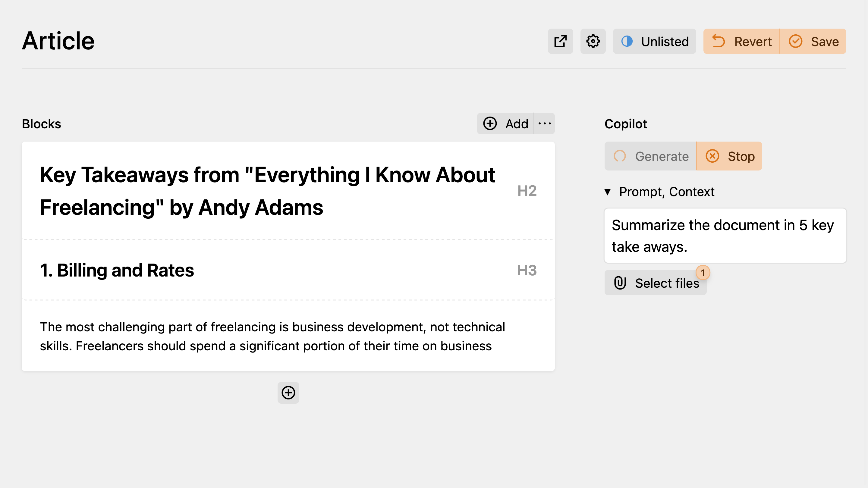868x488 pixels.
Task: Click the Generate spinner icon
Action: coord(619,156)
